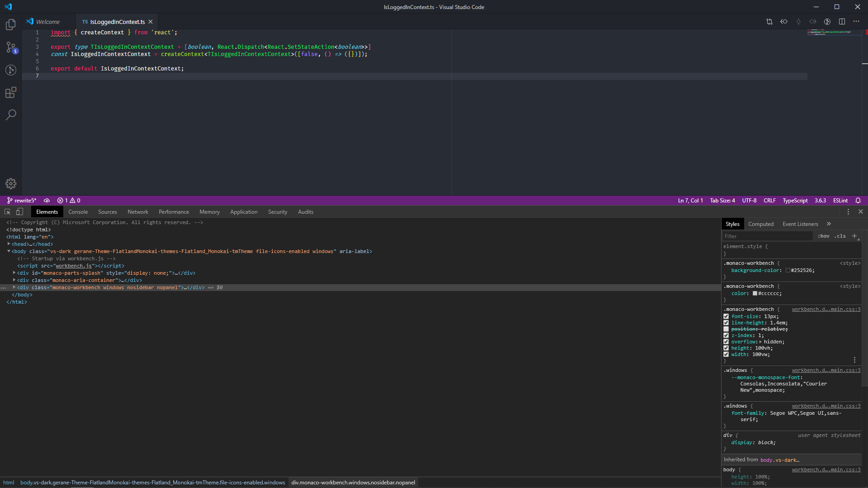Expand the overflow shorthand property
Image resolution: width=868 pixels, height=488 pixels.
761,342
